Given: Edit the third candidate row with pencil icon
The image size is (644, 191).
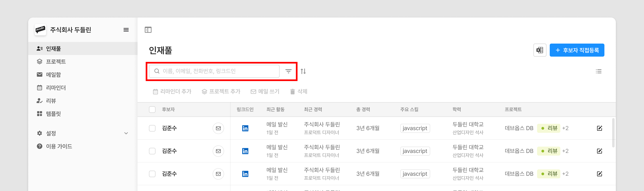Looking at the screenshot, I should tap(600, 174).
